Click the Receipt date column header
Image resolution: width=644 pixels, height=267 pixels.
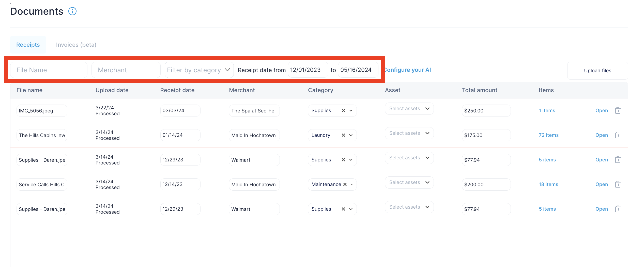coord(177,90)
